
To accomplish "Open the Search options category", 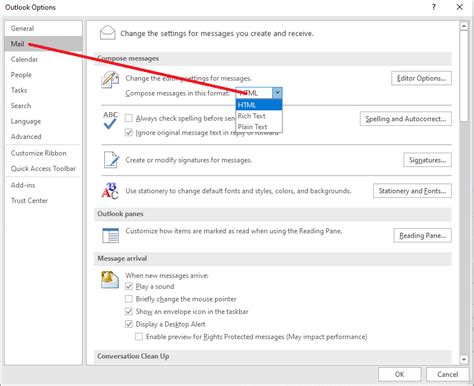I will pyautogui.click(x=43, y=106).
